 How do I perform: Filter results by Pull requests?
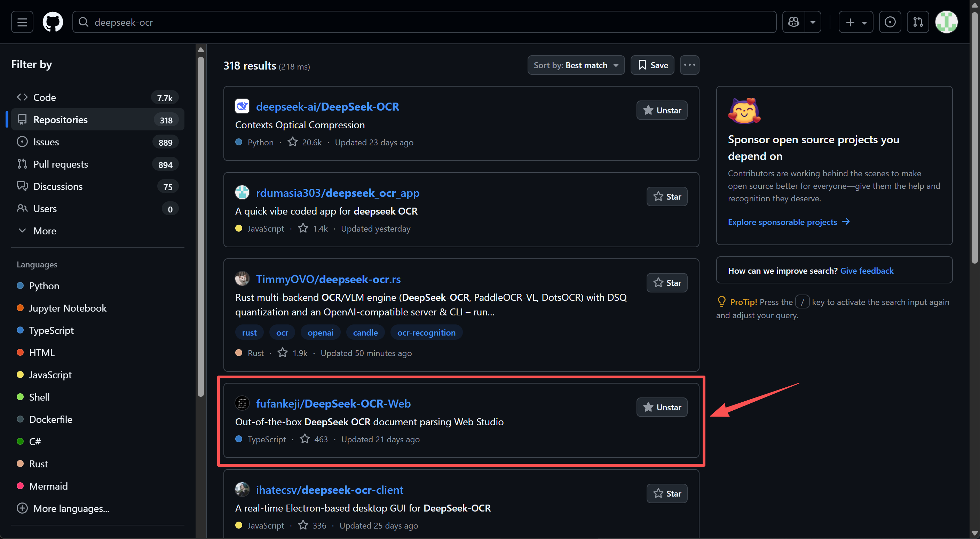(x=98, y=164)
